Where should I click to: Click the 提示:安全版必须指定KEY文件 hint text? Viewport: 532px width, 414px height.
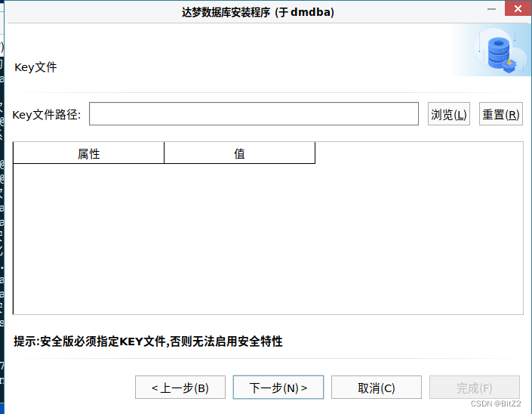(x=148, y=341)
